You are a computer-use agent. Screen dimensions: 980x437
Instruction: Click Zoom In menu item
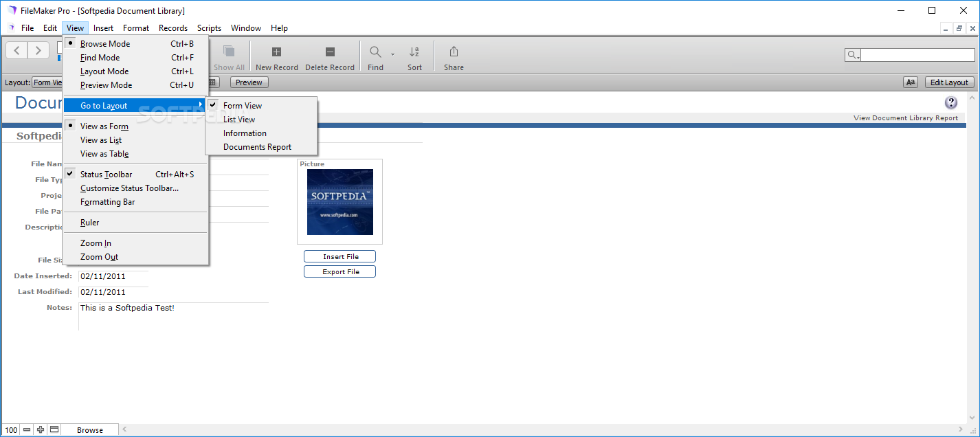(135, 243)
